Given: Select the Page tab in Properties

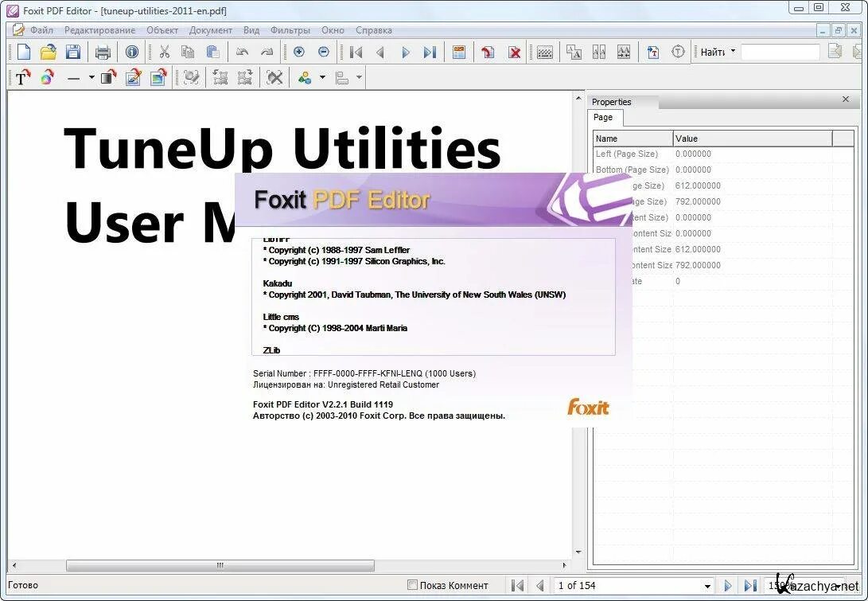Looking at the screenshot, I should (x=603, y=118).
